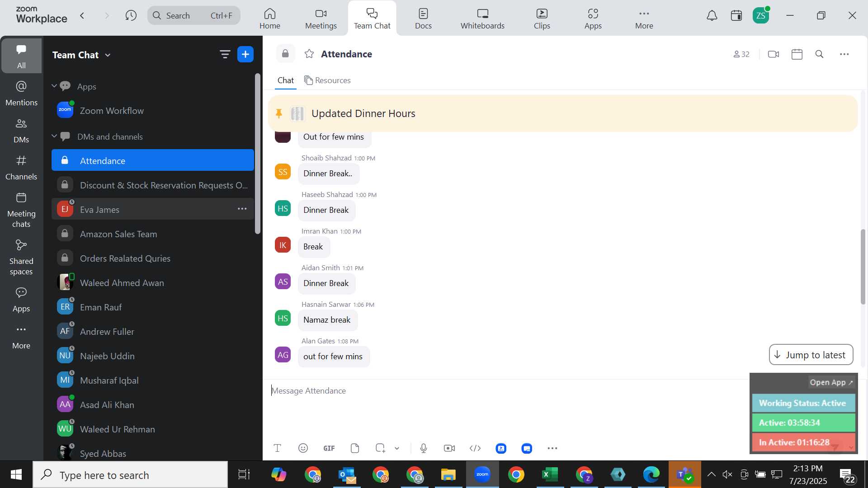Open notifications bell icon
The height and width of the screenshot is (488, 868).
[x=712, y=16]
